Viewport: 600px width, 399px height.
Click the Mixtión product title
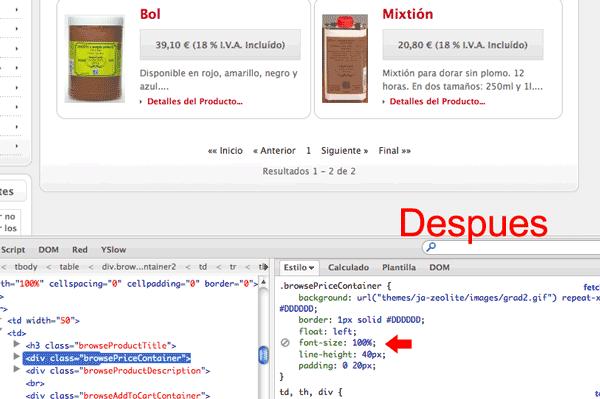408,14
